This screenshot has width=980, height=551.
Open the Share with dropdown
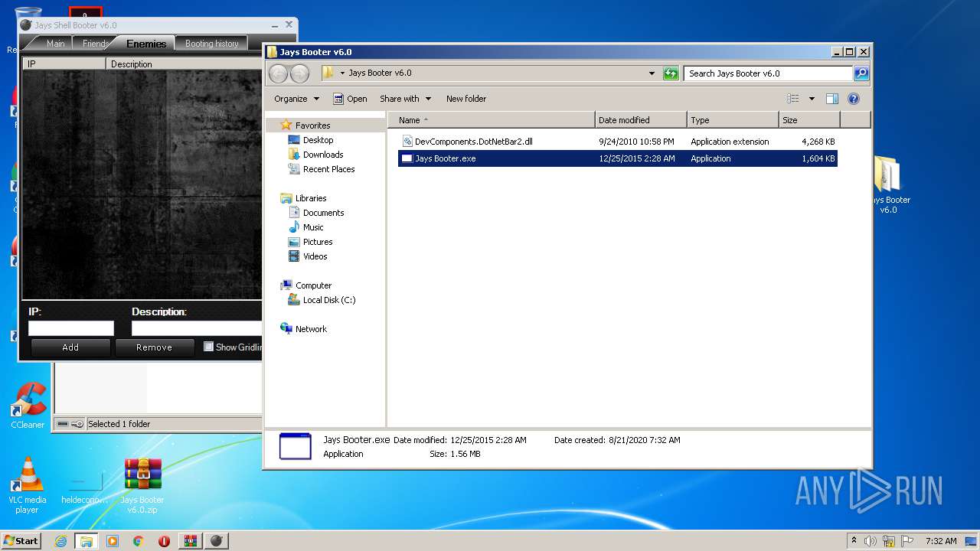click(405, 99)
